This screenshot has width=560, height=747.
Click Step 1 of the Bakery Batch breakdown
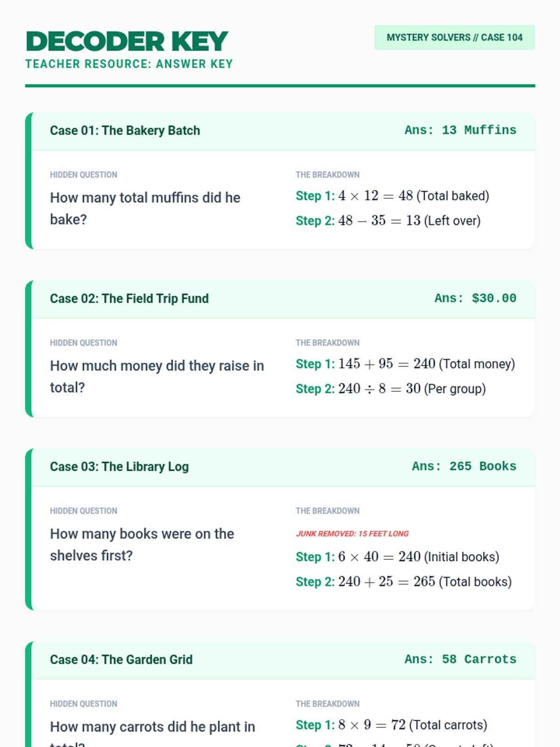click(x=392, y=196)
